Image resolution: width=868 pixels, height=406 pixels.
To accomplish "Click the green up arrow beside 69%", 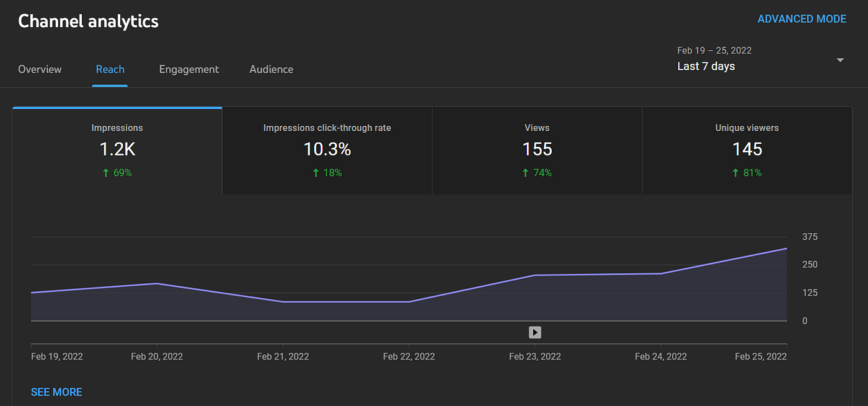I will click(105, 173).
